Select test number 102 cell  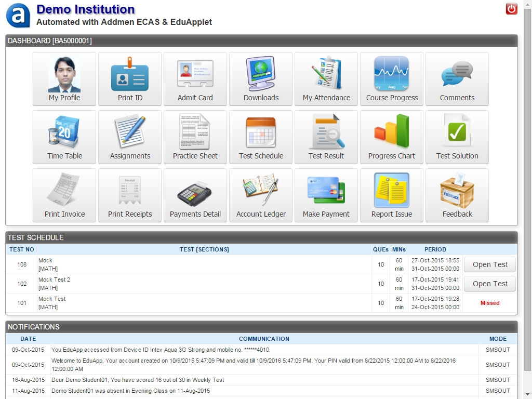pos(22,284)
